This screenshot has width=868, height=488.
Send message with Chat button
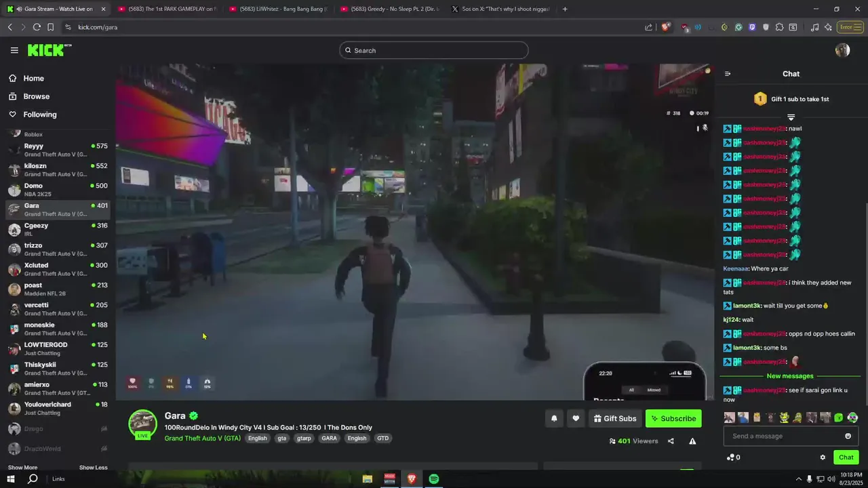pyautogui.click(x=846, y=457)
